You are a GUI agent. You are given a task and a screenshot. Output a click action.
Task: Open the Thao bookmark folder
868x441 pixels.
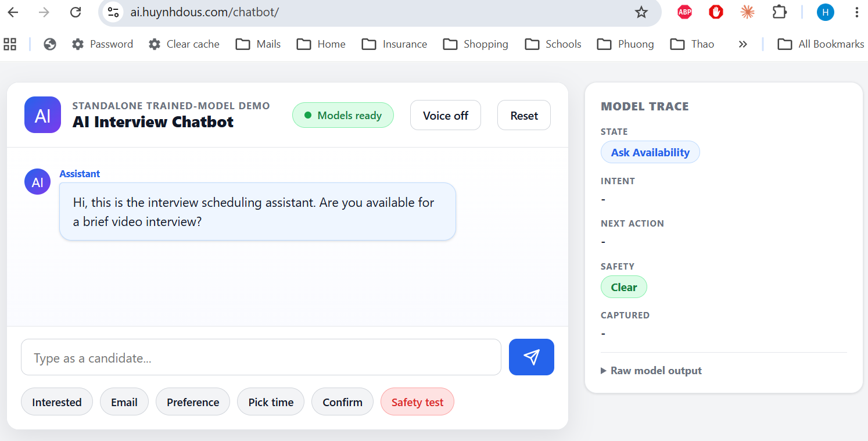(x=692, y=44)
